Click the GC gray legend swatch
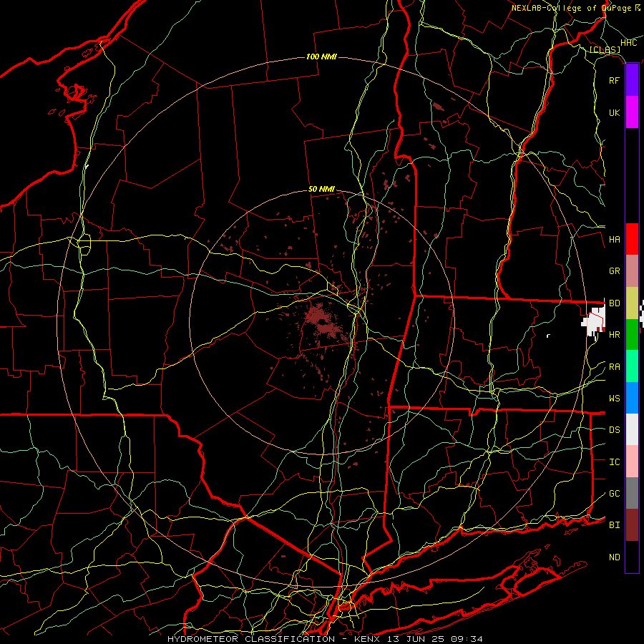 (x=632, y=493)
